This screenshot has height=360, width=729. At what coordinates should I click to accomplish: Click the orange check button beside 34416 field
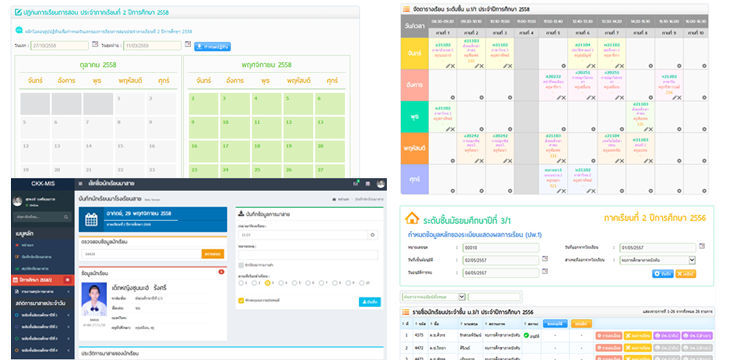pyautogui.click(x=213, y=254)
